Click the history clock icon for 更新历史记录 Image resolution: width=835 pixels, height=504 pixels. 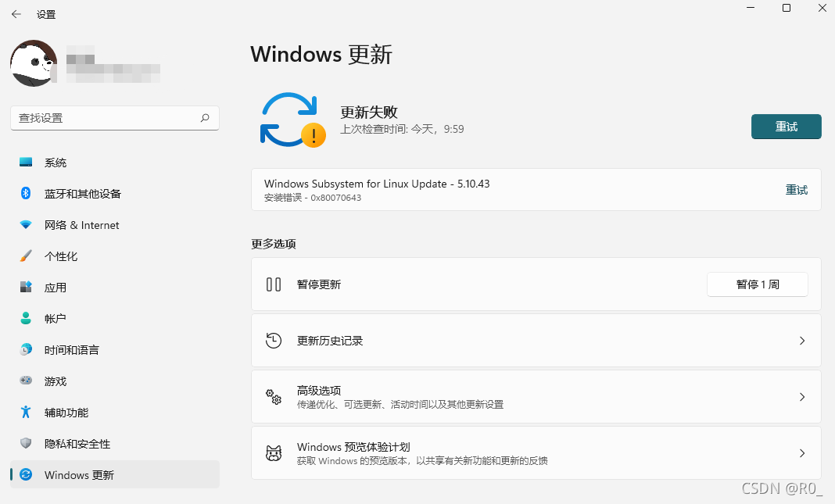tap(274, 341)
